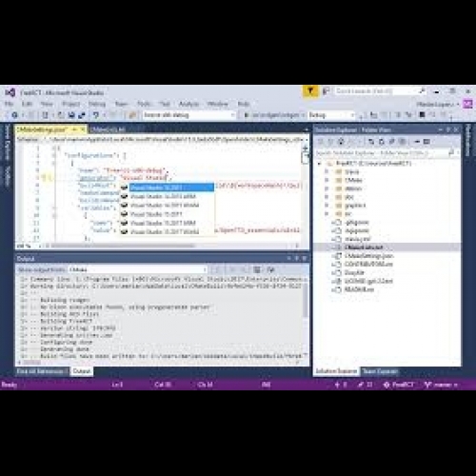Click the unpublished commits arrow in status bar
The height and width of the screenshot is (476, 476).
point(337,385)
